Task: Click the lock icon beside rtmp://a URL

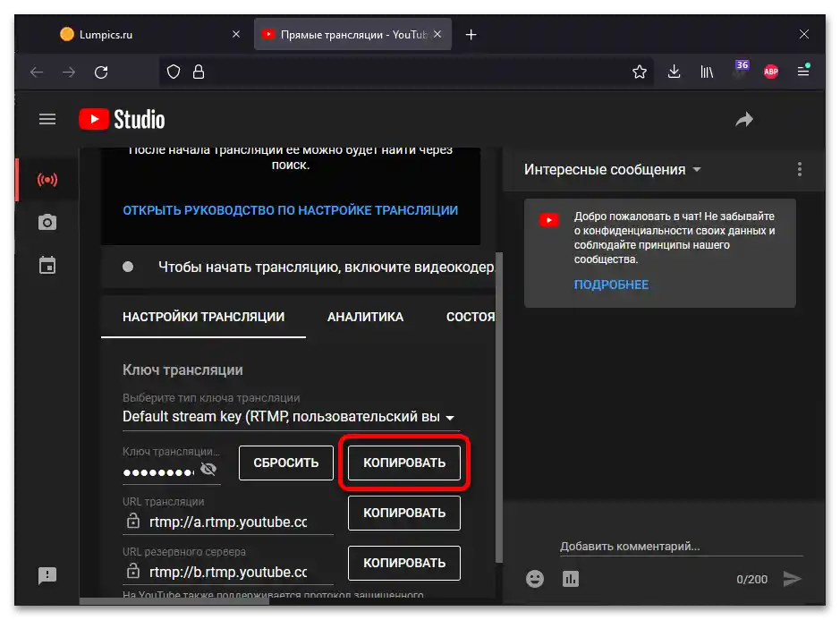Action: (x=133, y=521)
